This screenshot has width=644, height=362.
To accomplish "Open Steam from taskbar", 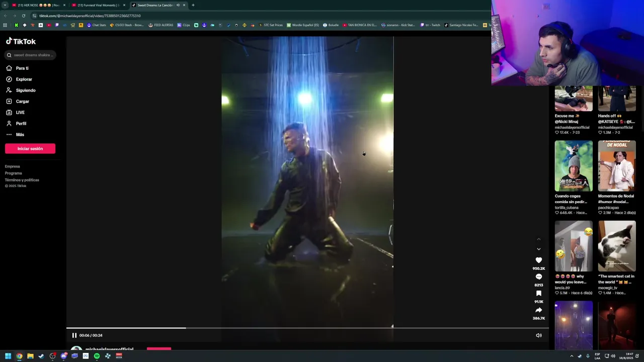I will [41, 356].
